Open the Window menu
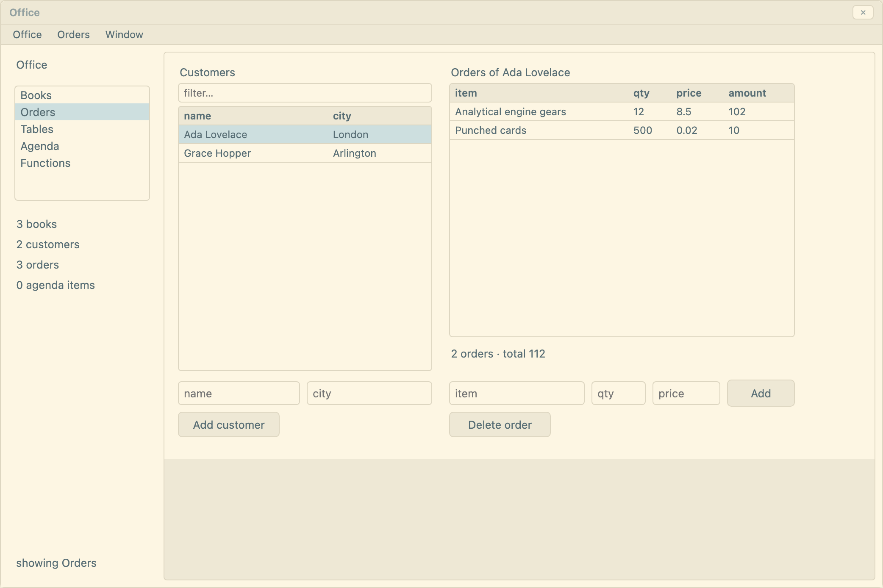The width and height of the screenshot is (883, 588). click(124, 35)
